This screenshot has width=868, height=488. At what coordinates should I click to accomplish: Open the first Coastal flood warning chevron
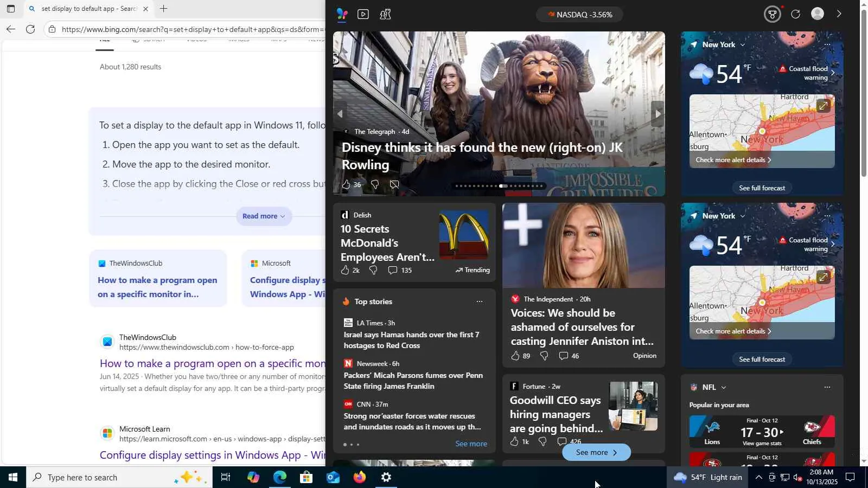833,73
